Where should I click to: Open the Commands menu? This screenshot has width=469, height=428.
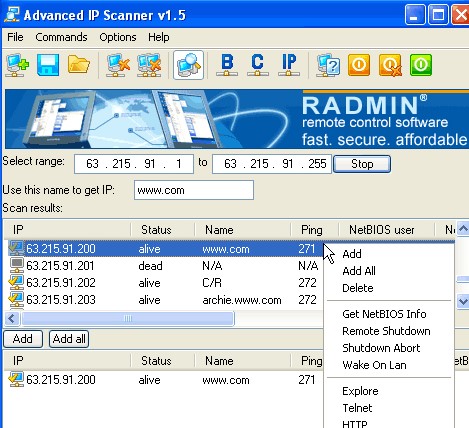pos(61,37)
